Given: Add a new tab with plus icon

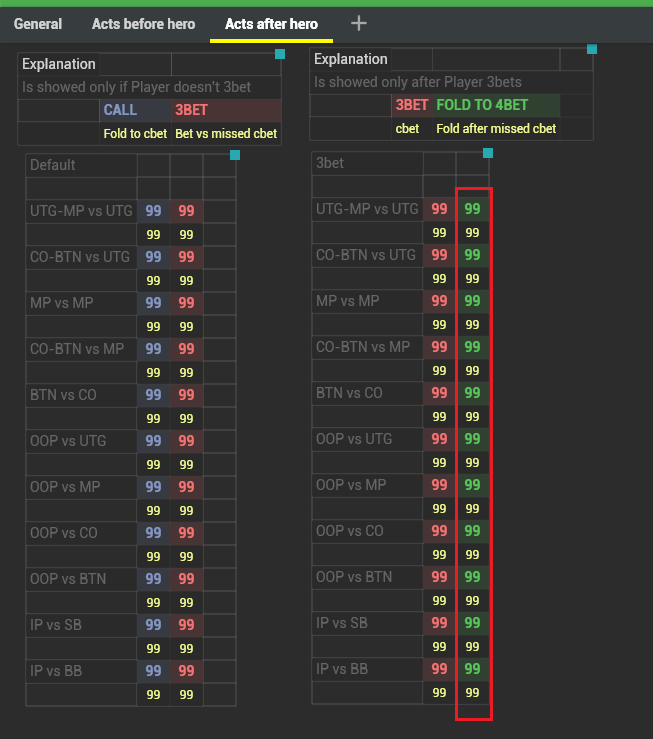Looking at the screenshot, I should pos(359,23).
